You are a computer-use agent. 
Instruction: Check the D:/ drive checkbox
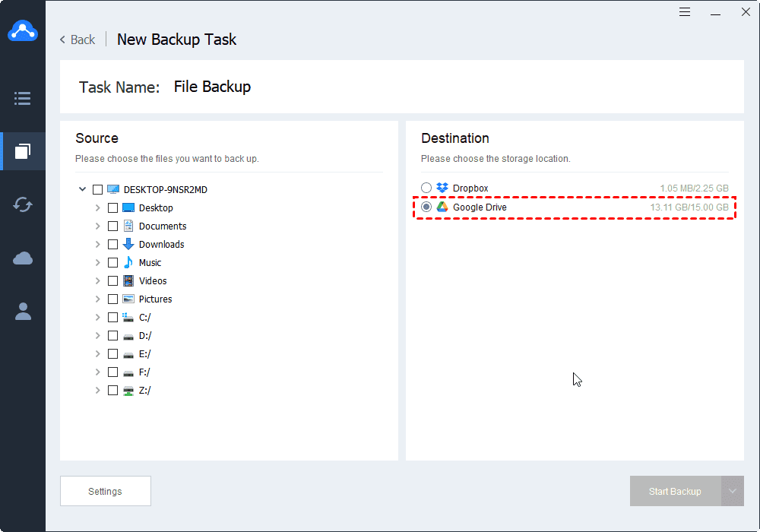(x=113, y=336)
